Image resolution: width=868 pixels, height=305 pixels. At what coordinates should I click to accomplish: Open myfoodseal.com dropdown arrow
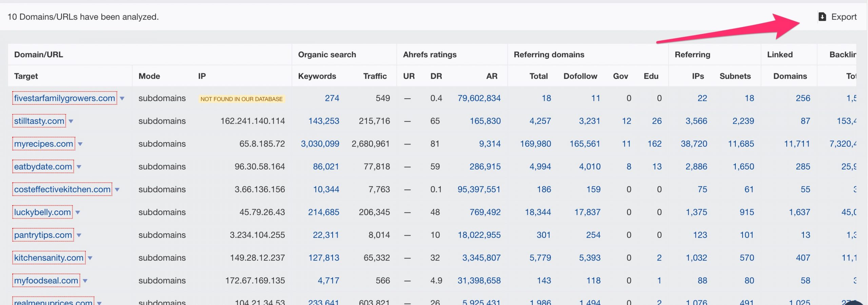pos(85,281)
